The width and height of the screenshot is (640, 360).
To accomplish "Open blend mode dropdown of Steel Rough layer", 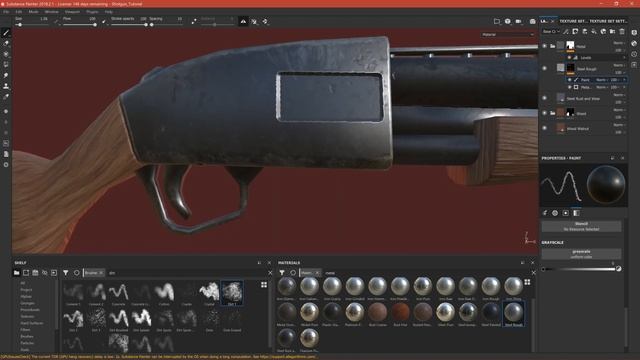I will click(619, 65).
